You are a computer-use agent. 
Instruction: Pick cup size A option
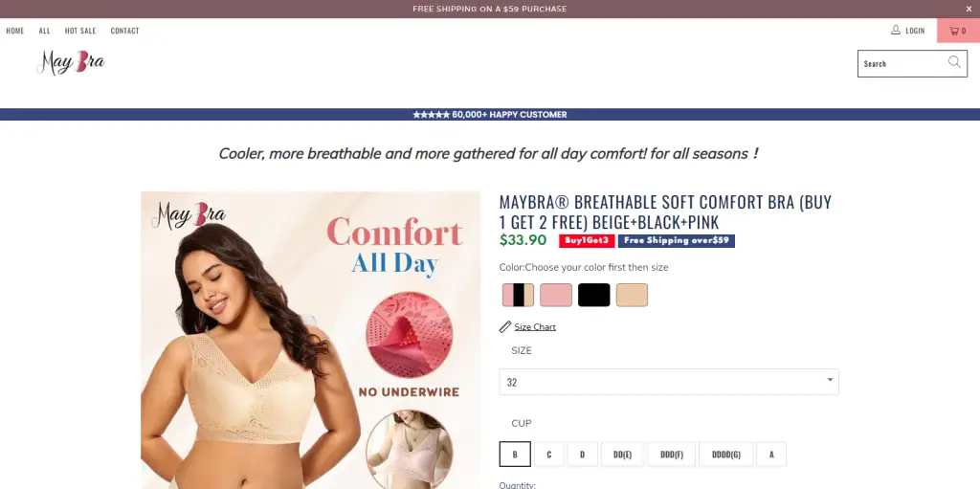coord(771,455)
